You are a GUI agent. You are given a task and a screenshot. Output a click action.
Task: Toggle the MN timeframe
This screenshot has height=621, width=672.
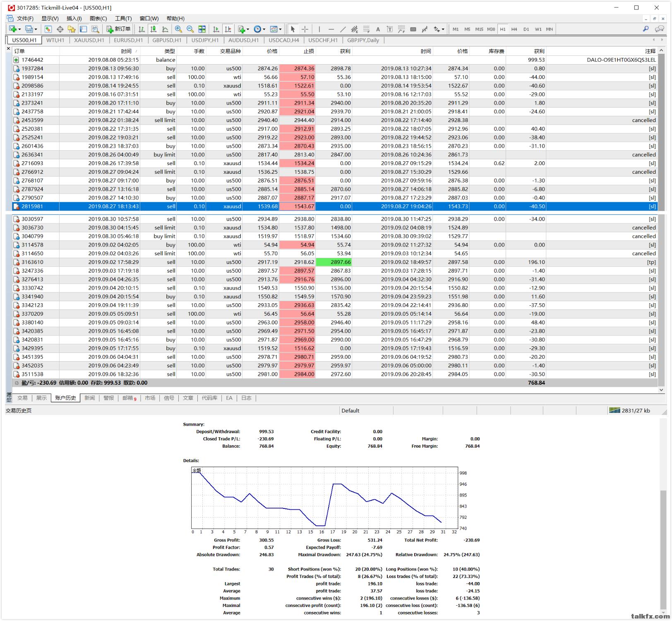click(550, 29)
